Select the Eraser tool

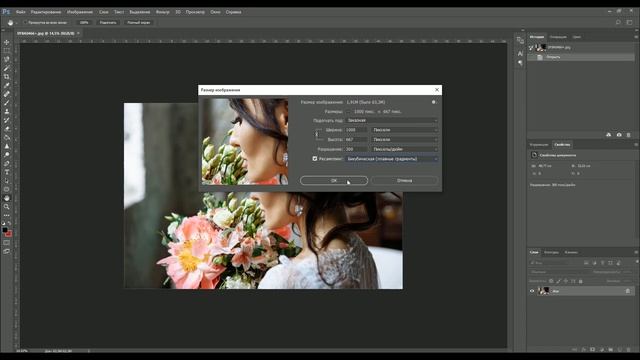click(x=7, y=129)
